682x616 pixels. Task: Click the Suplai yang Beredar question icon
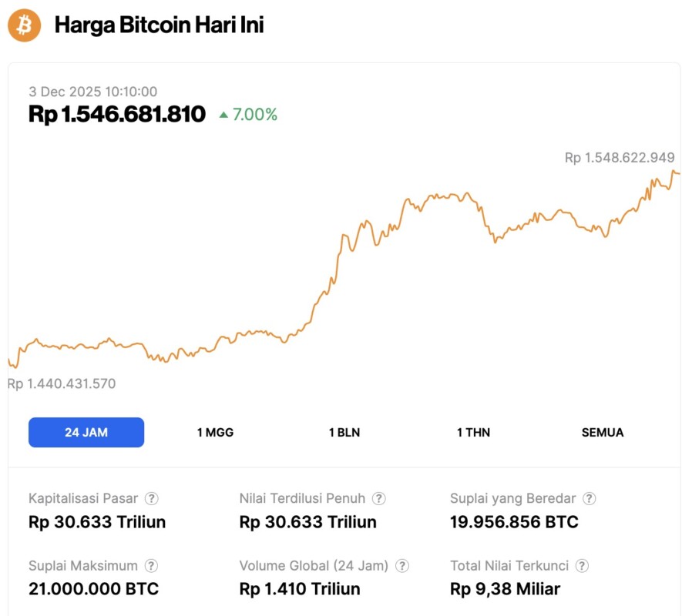590,499
